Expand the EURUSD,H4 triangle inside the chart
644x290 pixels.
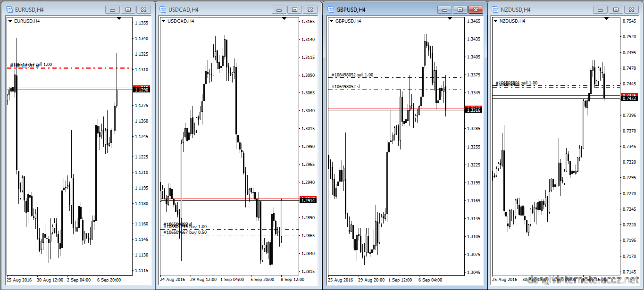[x=10, y=21]
